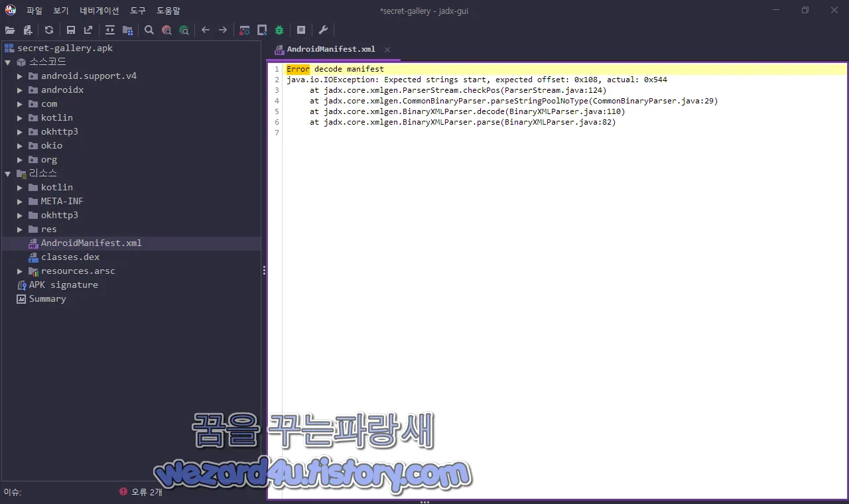The height and width of the screenshot is (504, 849).
Task: Select AndroidManifest.xml in the tree
Action: click(92, 243)
